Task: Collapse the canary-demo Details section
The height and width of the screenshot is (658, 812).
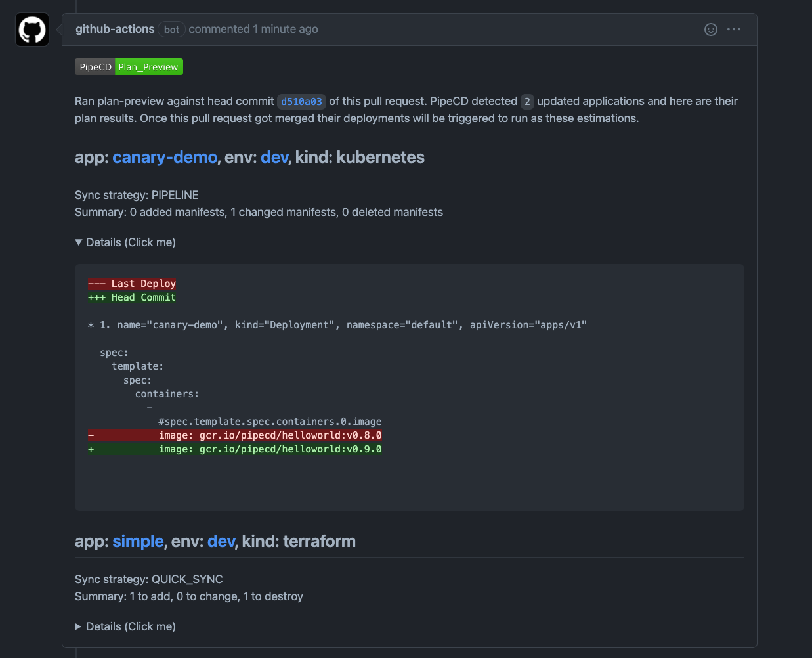Action: point(125,242)
